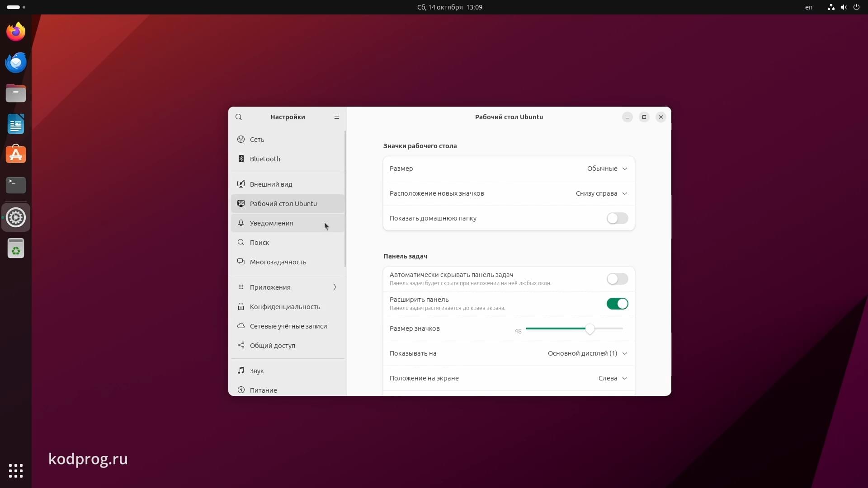Viewport: 868px width, 488px height.
Task: Select Сеть in the settings sidebar
Action: click(x=288, y=139)
